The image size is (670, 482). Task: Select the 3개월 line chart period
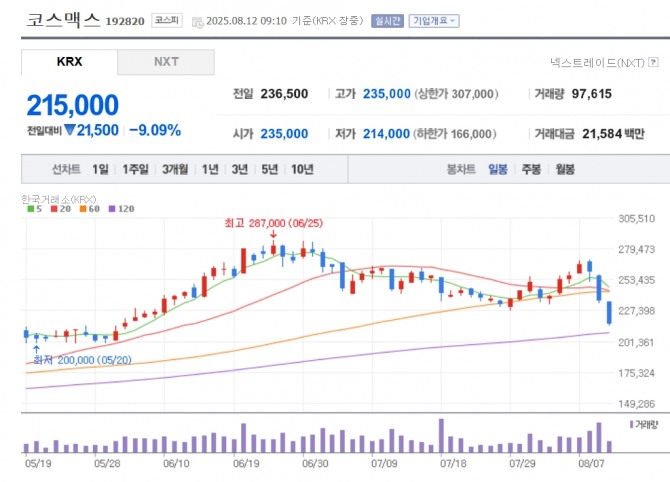point(176,169)
